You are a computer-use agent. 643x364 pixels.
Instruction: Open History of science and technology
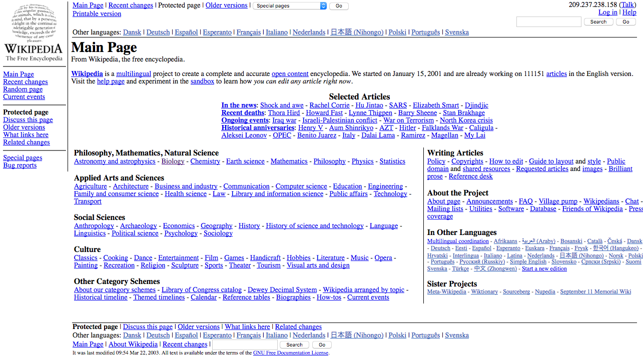315,225
